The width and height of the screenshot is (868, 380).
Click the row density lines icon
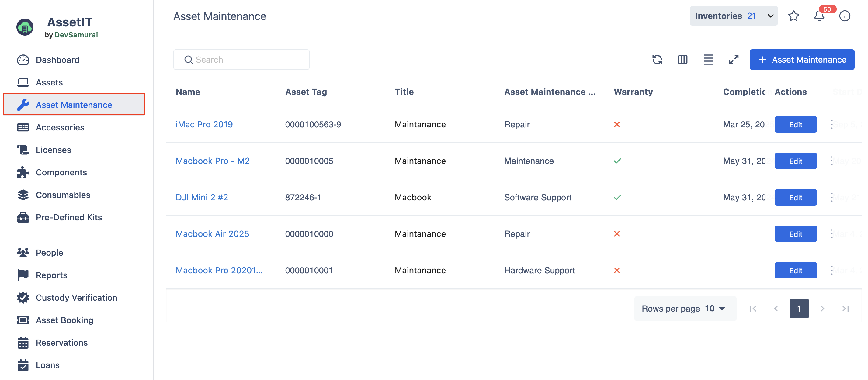click(x=708, y=60)
